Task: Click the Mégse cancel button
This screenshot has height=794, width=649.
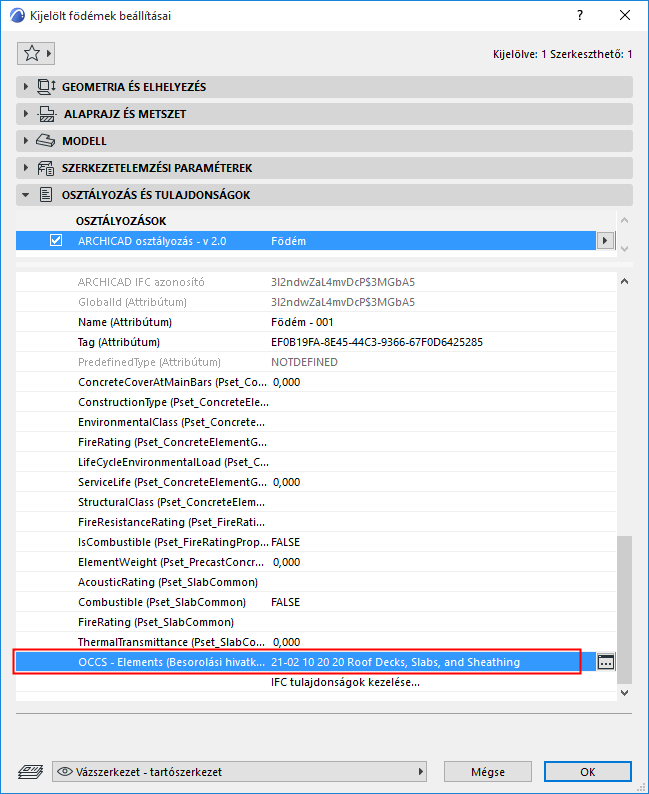Action: tap(488, 772)
